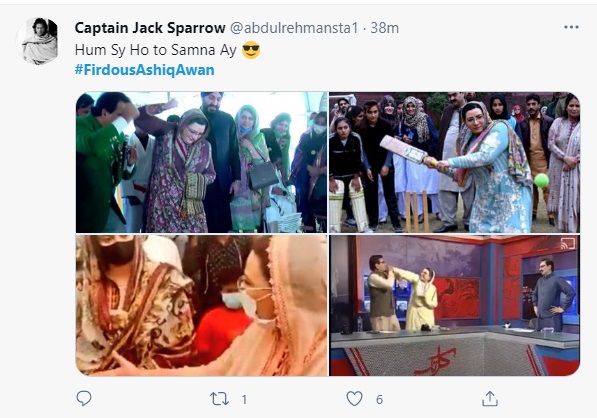Like the tweet with the heart icon
The height and width of the screenshot is (418, 597).
coord(354,399)
